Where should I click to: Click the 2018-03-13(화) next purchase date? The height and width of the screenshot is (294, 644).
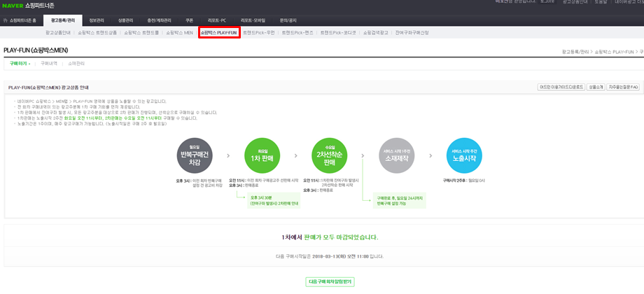[x=330, y=256]
